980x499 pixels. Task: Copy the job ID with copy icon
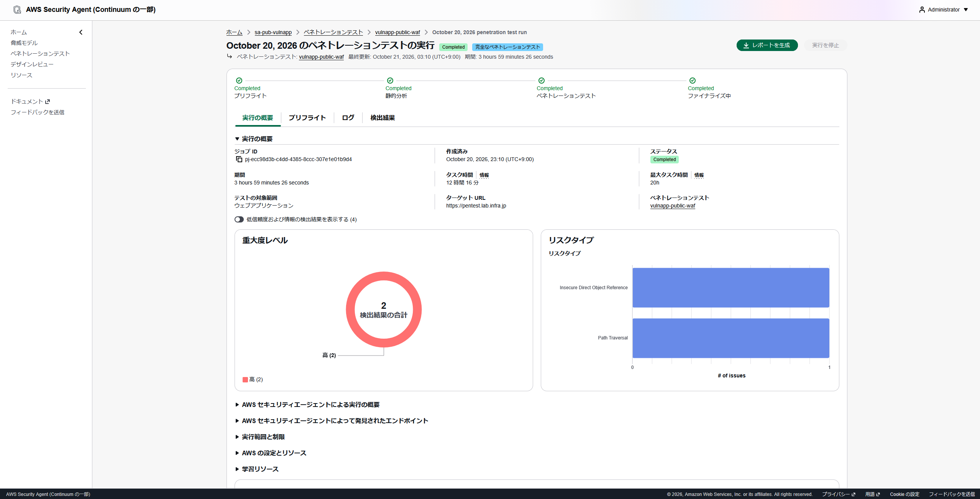[239, 159]
